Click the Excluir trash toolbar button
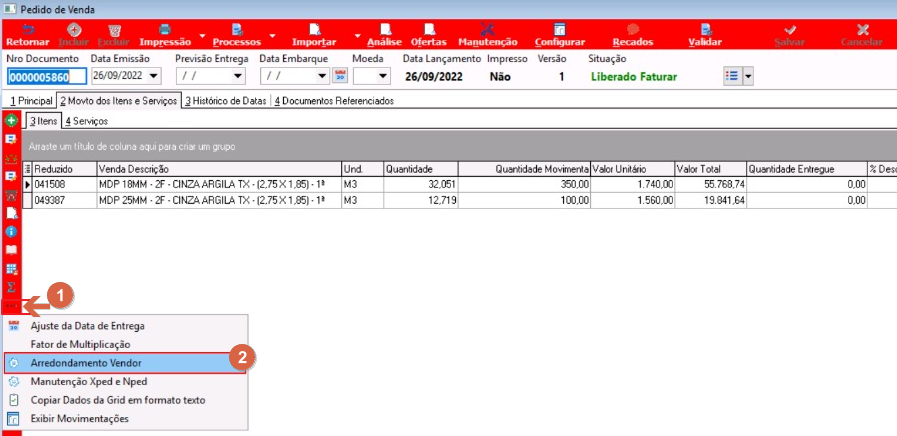The image size is (897, 436). click(x=114, y=35)
